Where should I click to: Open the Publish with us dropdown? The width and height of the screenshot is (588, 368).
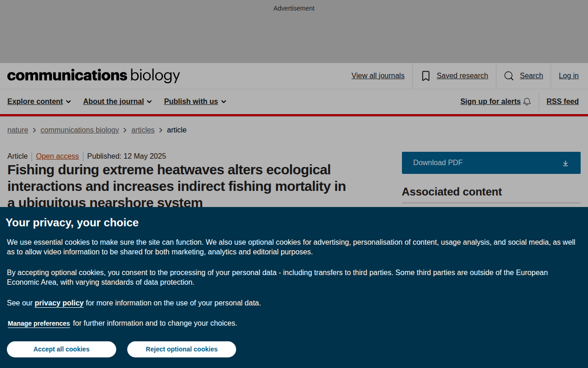pos(195,102)
